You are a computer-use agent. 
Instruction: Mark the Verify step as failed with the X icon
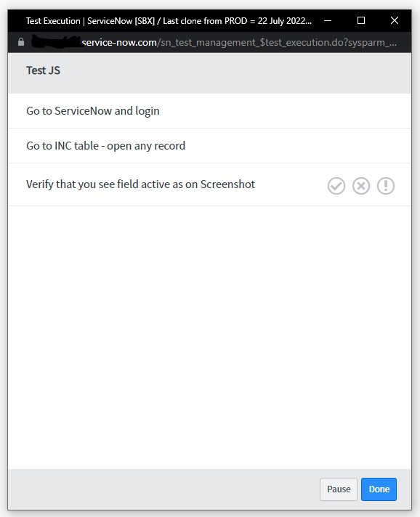pos(361,186)
